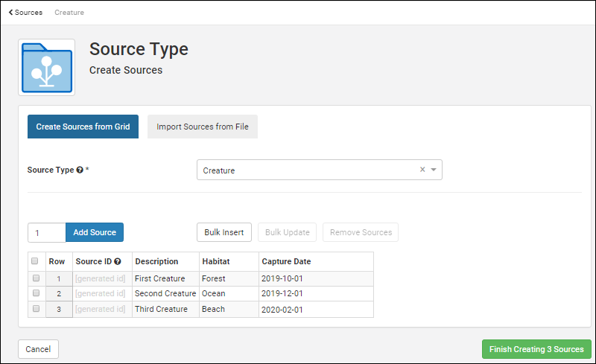Clear the Creature selection with the x icon
The image size is (596, 364).
(422, 170)
